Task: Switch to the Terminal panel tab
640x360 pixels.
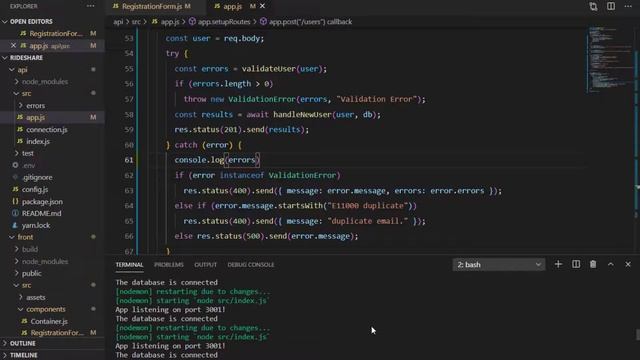Action: point(129,264)
